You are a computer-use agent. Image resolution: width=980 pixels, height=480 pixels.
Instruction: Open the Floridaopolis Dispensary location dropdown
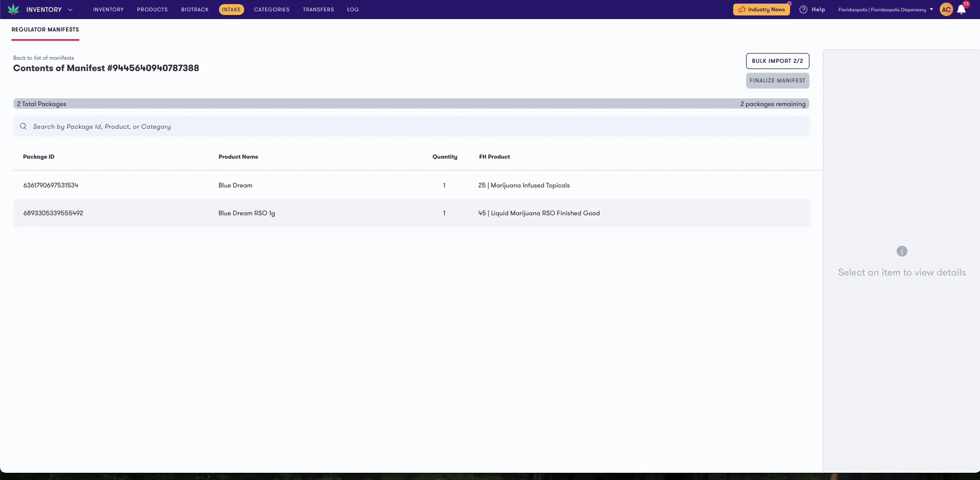pos(886,10)
